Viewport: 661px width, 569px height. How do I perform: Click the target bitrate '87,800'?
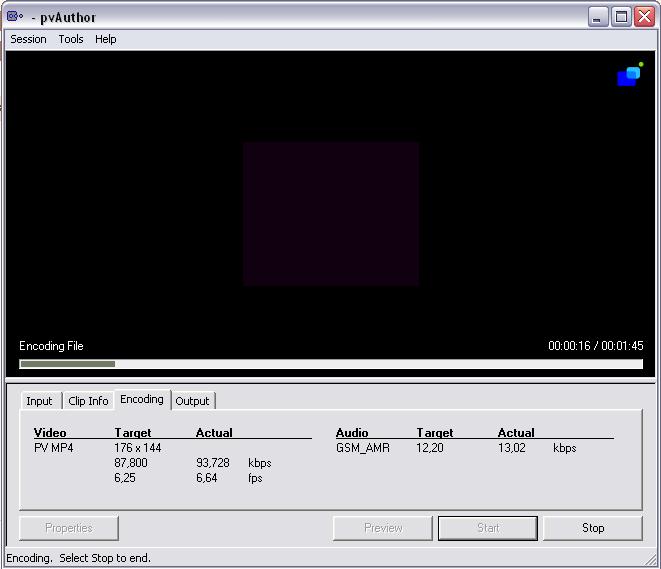(x=131, y=463)
